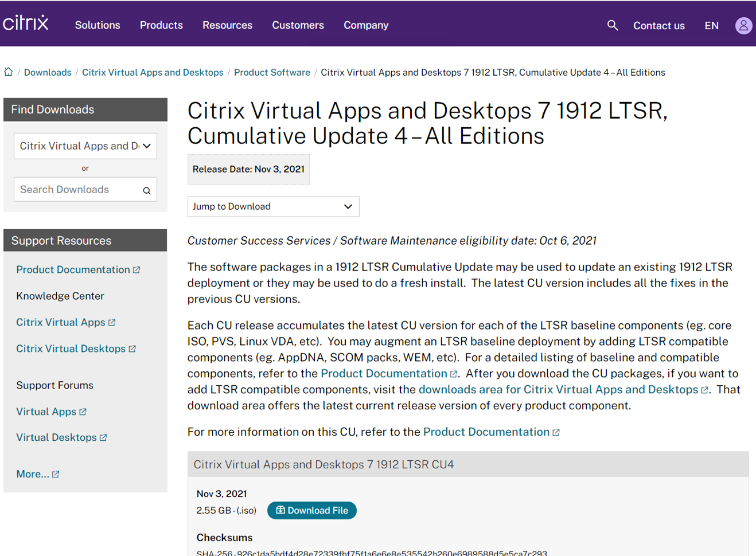Image resolution: width=756 pixels, height=556 pixels.
Task: Click the 2.55 GB - (.iso) file size text
Action: 226,511
